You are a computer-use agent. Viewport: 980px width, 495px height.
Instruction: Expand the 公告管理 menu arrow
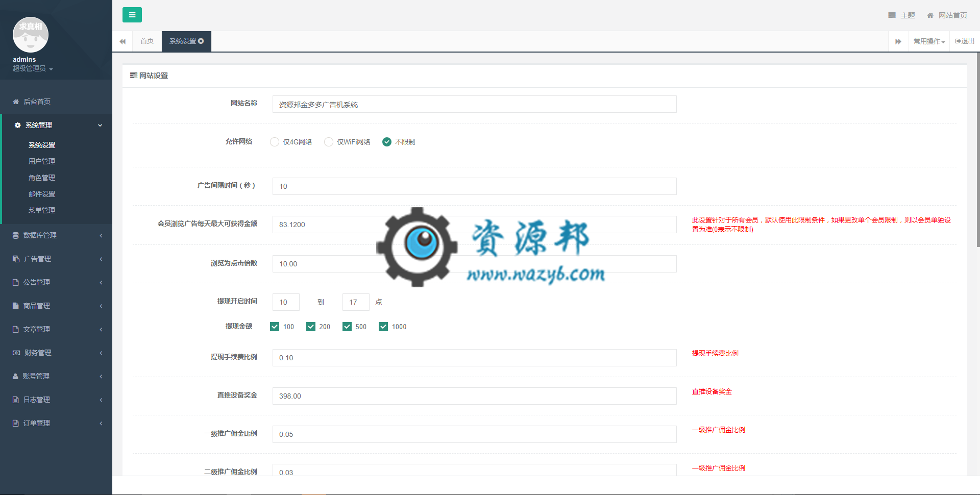click(x=101, y=282)
